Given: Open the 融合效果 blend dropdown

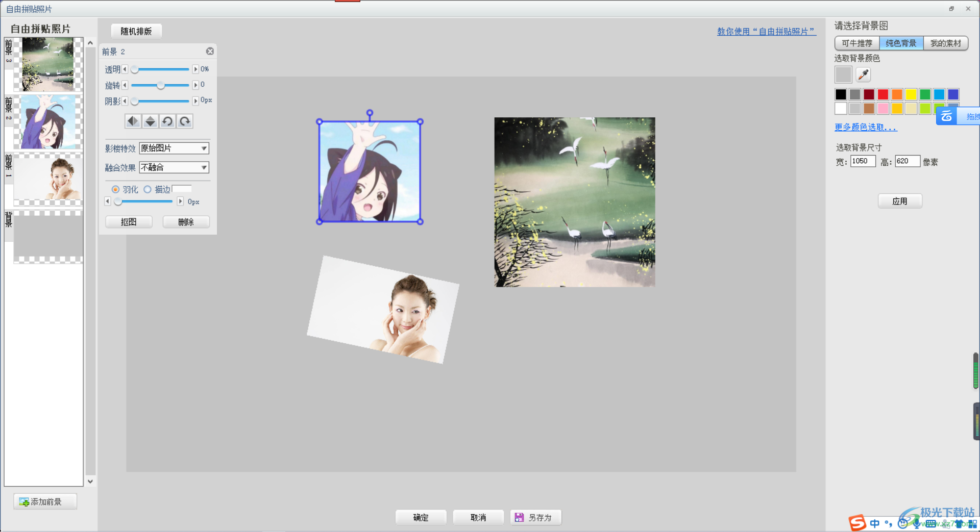Looking at the screenshot, I should (174, 167).
